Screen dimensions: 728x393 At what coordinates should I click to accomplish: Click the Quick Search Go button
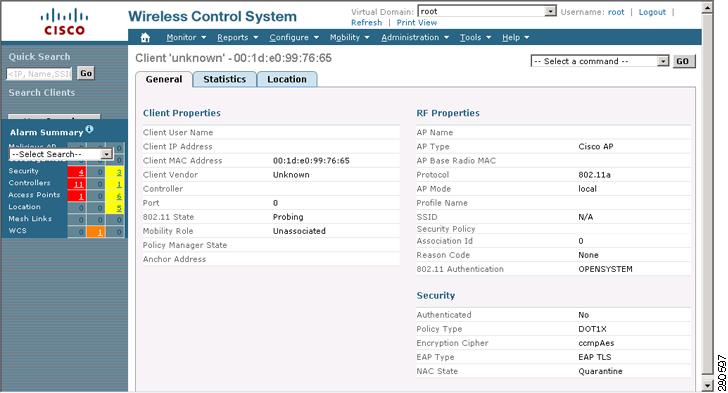pyautogui.click(x=86, y=73)
